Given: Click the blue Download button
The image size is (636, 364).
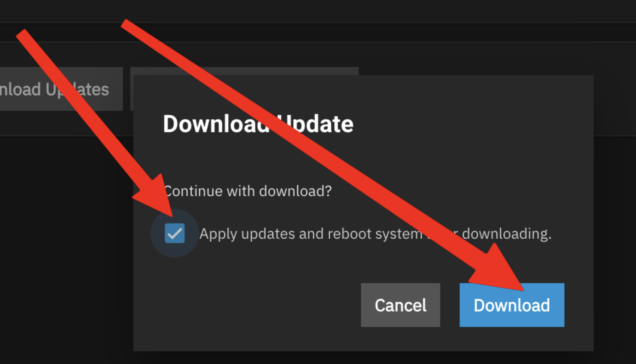Looking at the screenshot, I should (512, 305).
